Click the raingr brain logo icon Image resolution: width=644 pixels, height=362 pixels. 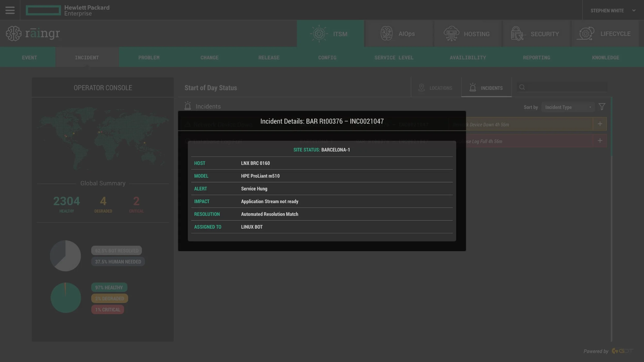pos(14,33)
